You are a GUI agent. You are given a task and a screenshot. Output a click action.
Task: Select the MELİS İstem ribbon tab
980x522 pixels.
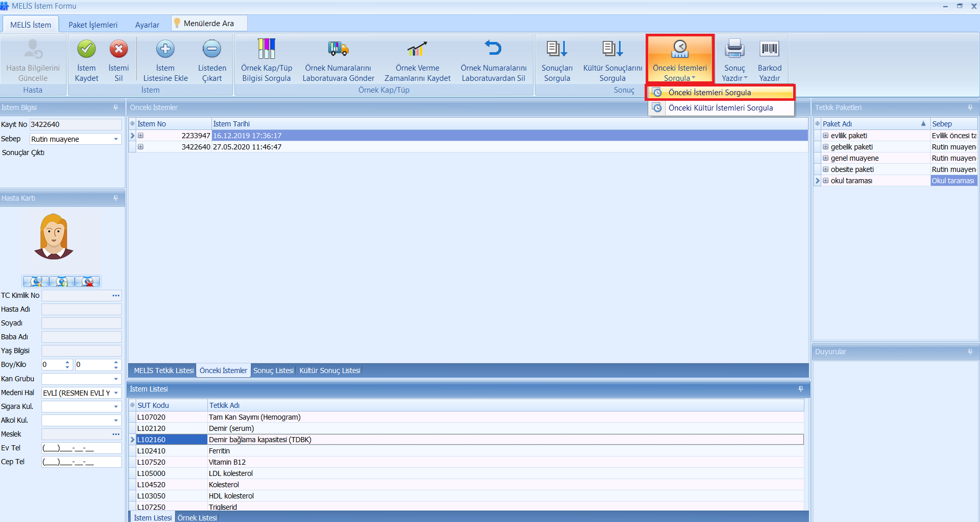[x=31, y=25]
